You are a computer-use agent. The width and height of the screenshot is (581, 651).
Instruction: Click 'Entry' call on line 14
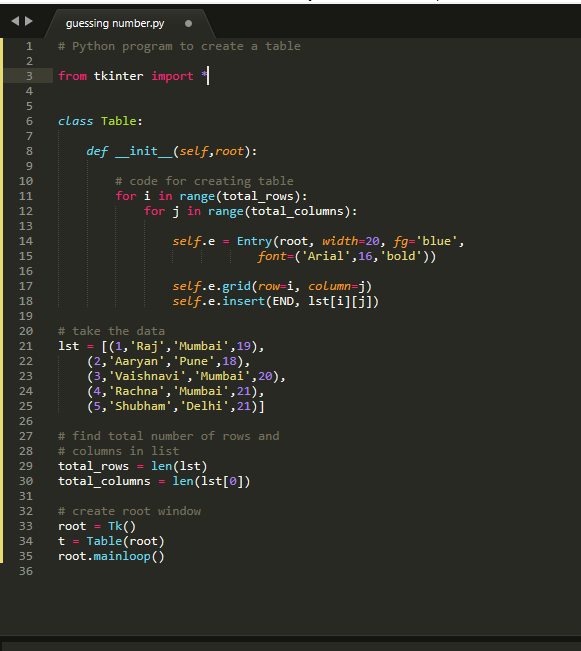pyautogui.click(x=254, y=241)
